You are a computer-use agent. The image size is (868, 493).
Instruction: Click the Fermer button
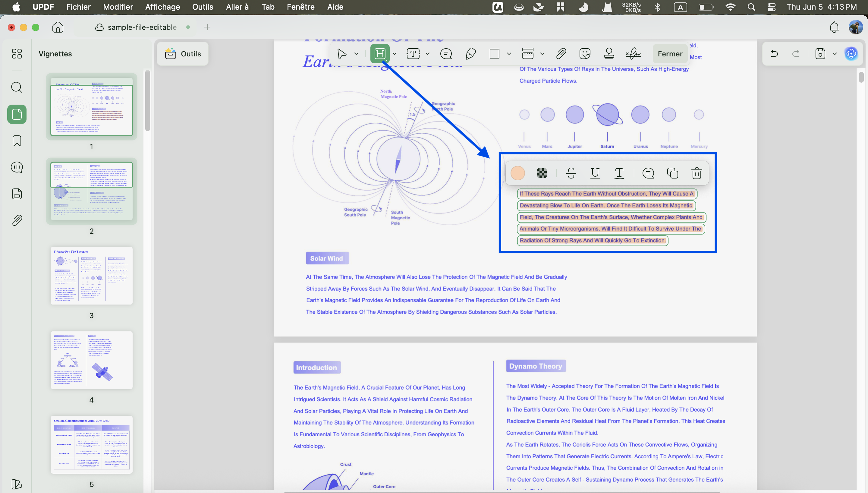coord(670,53)
